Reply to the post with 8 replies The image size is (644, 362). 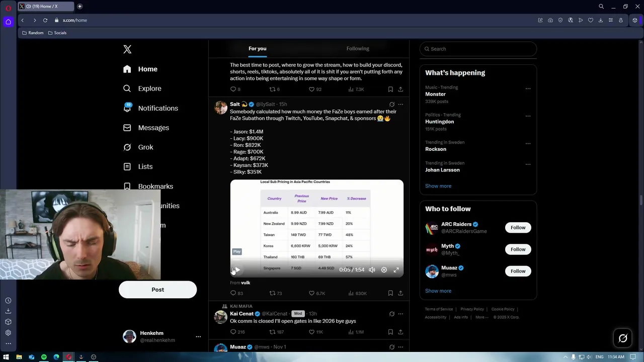pos(235,89)
